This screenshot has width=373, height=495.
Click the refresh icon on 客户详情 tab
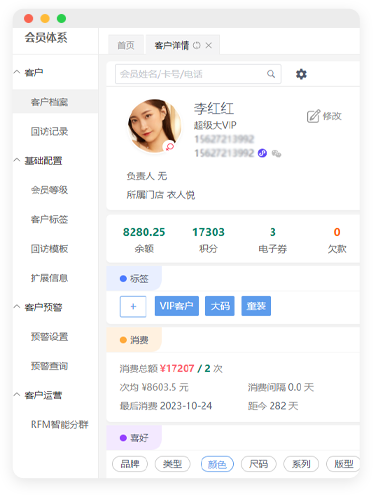point(197,45)
